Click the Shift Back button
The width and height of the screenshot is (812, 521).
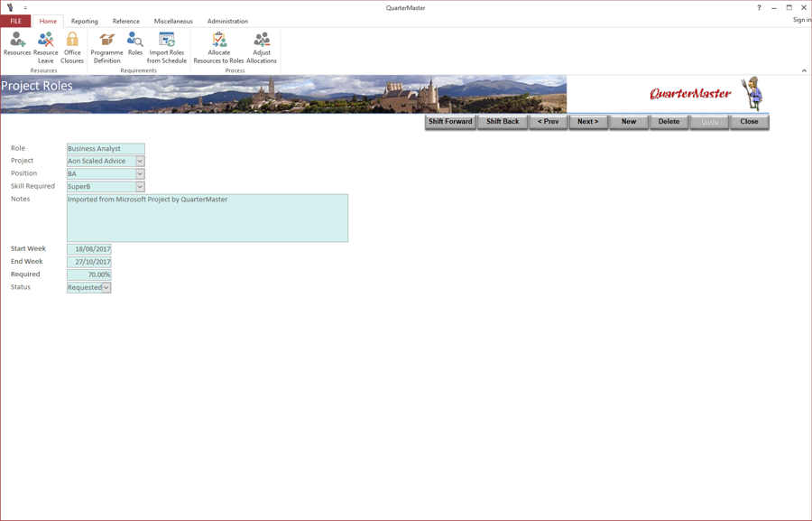(x=503, y=122)
